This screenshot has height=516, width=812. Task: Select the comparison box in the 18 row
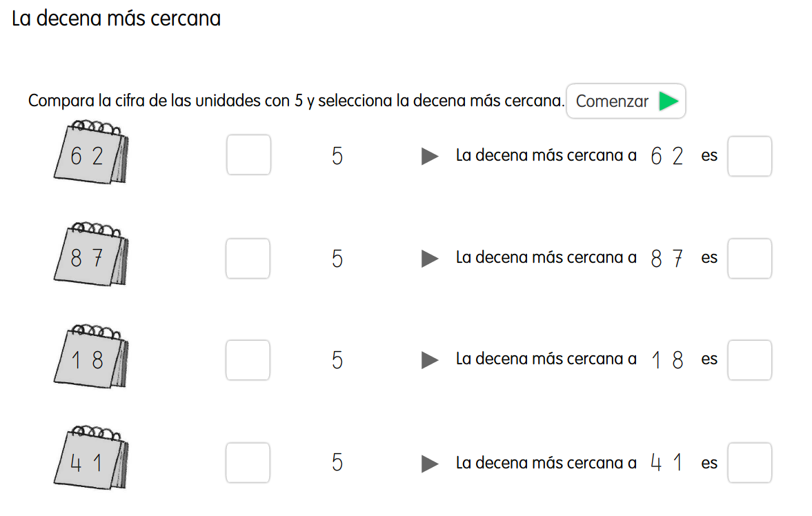[248, 360]
